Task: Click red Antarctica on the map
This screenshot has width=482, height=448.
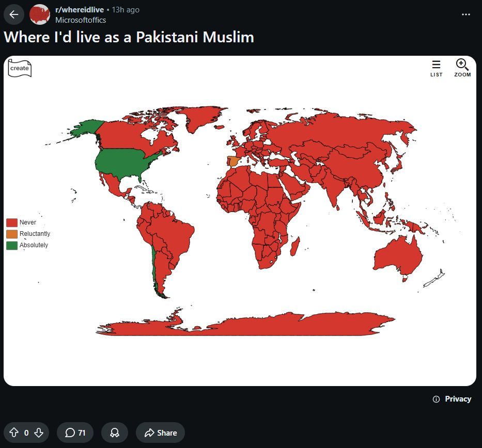Action: 246,326
